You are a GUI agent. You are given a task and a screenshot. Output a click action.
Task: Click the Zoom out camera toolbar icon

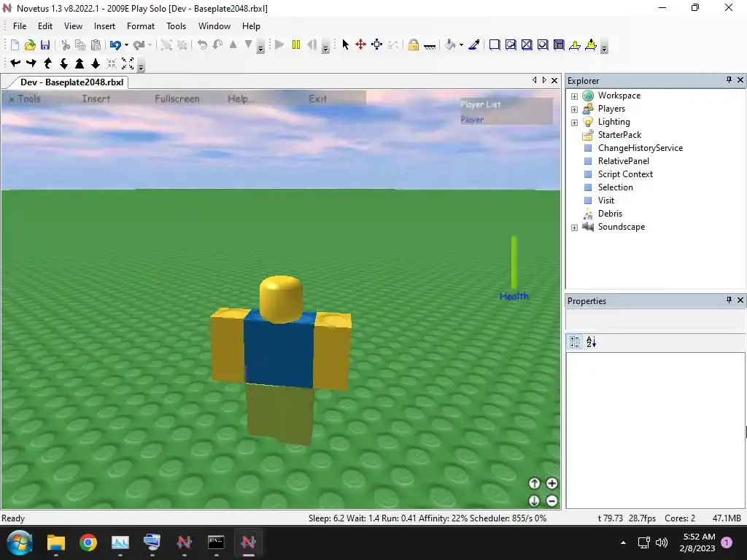point(96,63)
